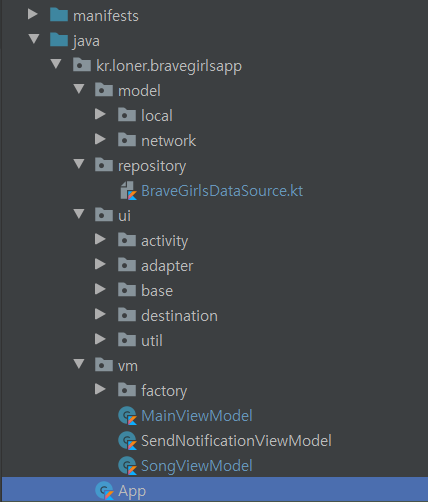Collapse the ui package arrow
The height and width of the screenshot is (502, 428).
point(79,214)
